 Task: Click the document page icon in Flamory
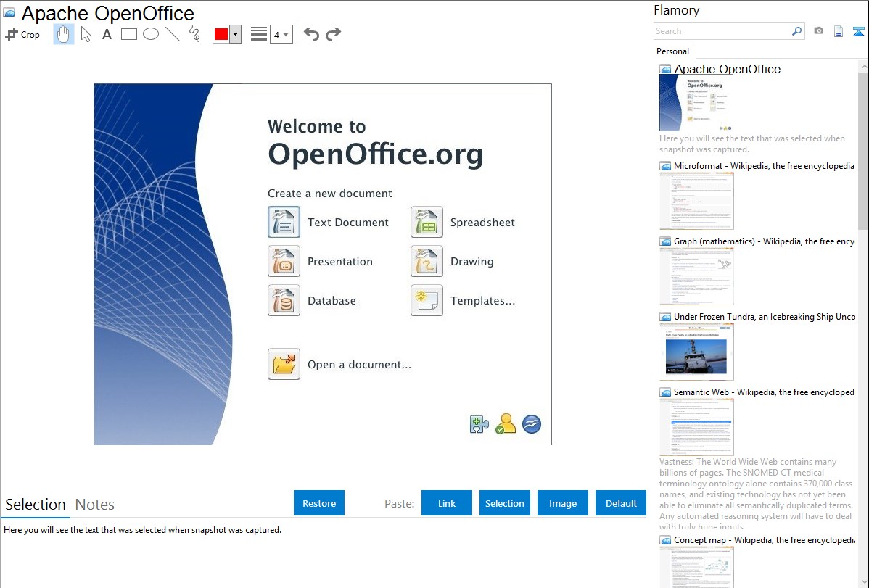(x=839, y=31)
